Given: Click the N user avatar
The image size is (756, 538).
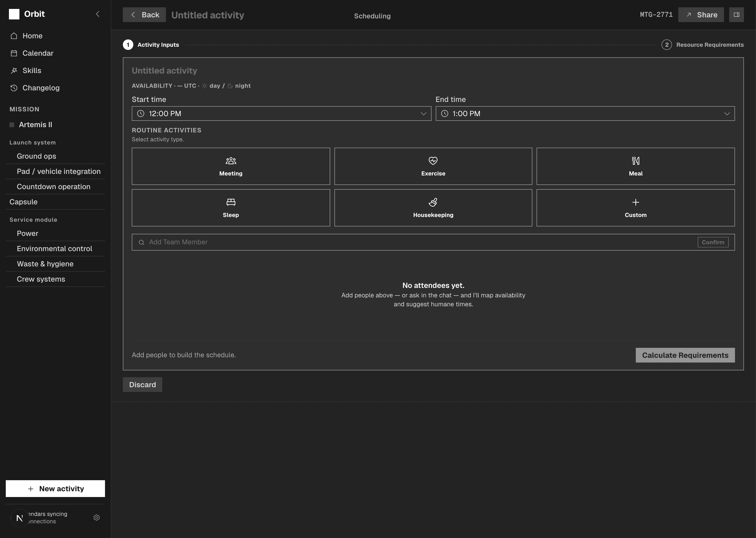Looking at the screenshot, I should (20, 518).
